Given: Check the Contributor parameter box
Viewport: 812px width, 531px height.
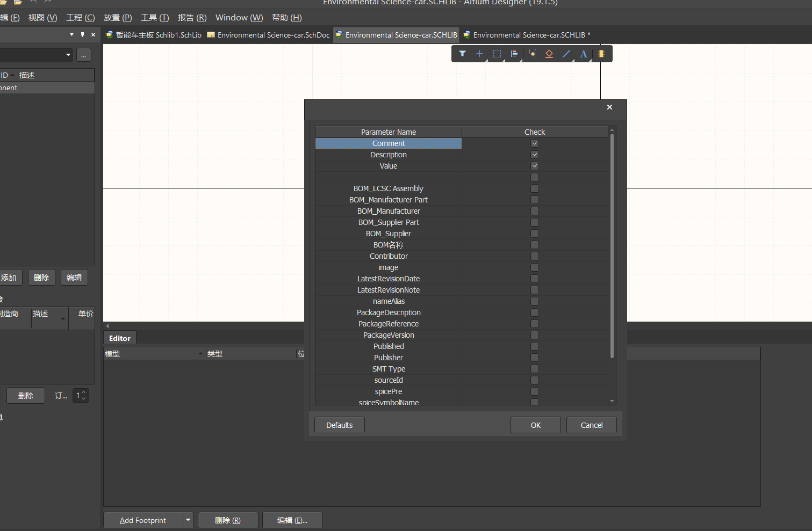Looking at the screenshot, I should [x=535, y=256].
